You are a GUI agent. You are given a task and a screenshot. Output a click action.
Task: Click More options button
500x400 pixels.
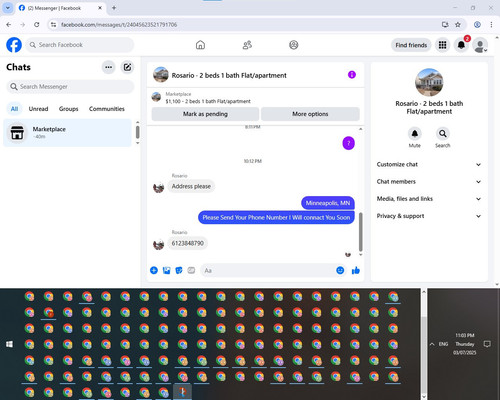point(310,114)
